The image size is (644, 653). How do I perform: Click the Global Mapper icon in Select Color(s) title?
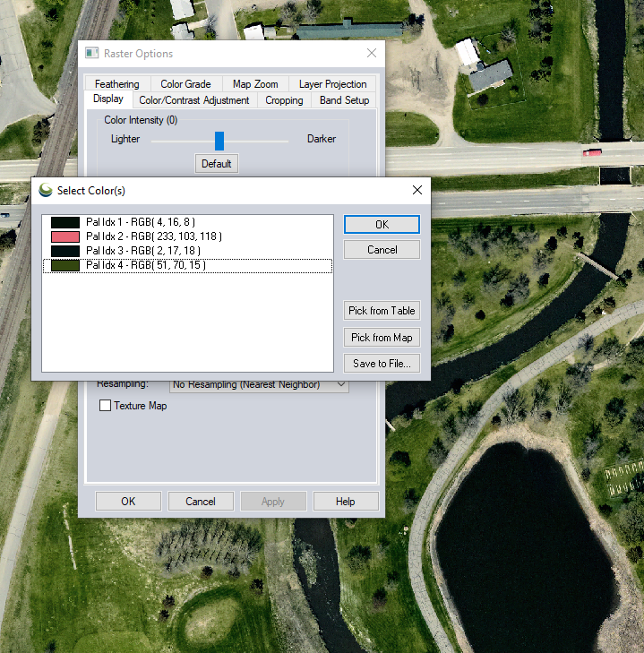[46, 190]
